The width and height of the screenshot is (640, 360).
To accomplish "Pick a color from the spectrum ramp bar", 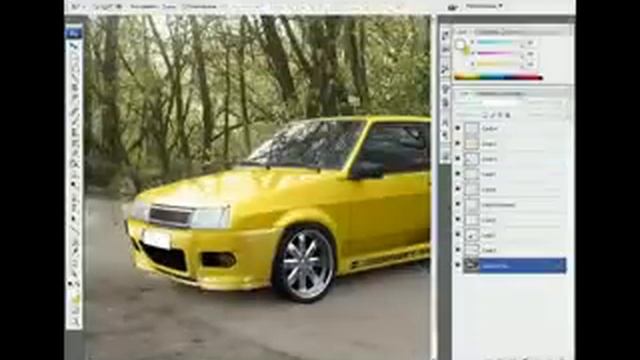I will coord(498,77).
